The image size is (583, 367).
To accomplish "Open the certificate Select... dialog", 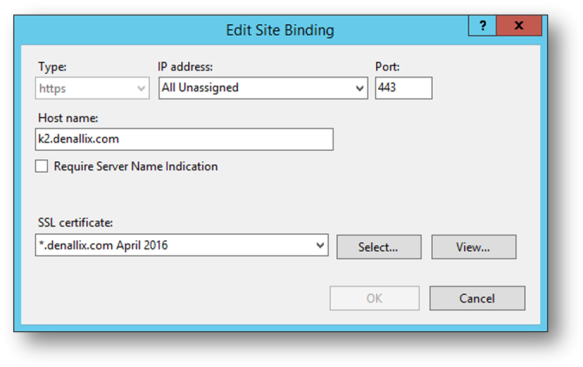I will tap(379, 247).
